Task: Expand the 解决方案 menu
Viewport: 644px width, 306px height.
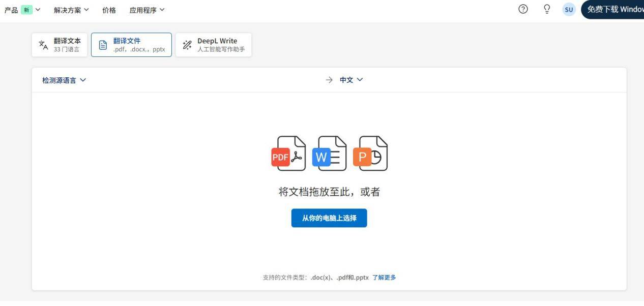Action: point(71,10)
